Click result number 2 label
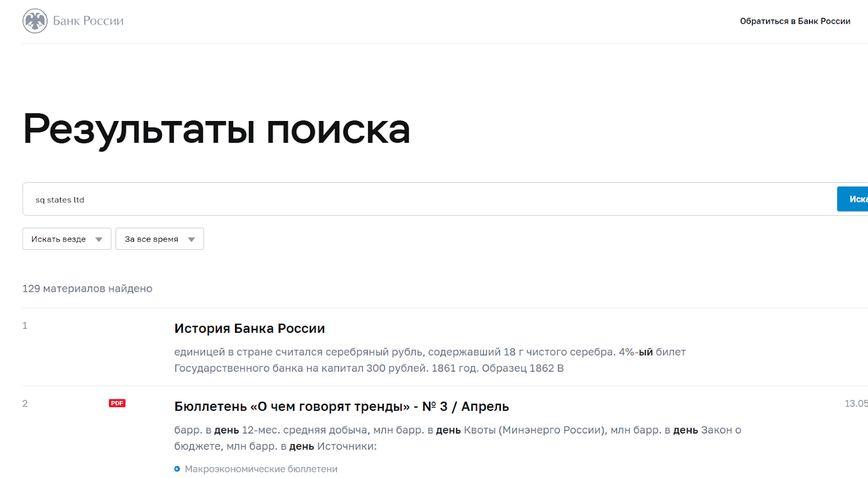The width and height of the screenshot is (868, 478). [25, 404]
